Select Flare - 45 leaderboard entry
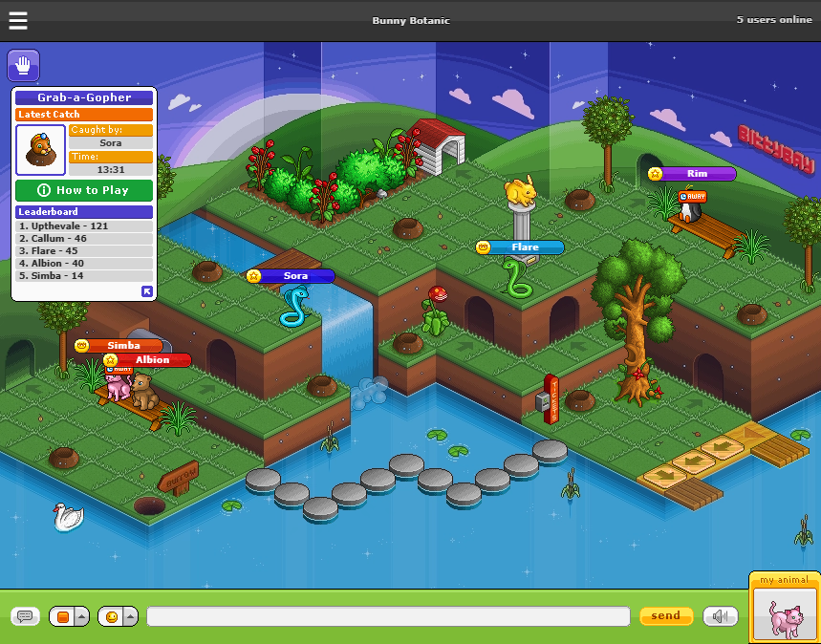821x644 pixels. click(x=84, y=250)
